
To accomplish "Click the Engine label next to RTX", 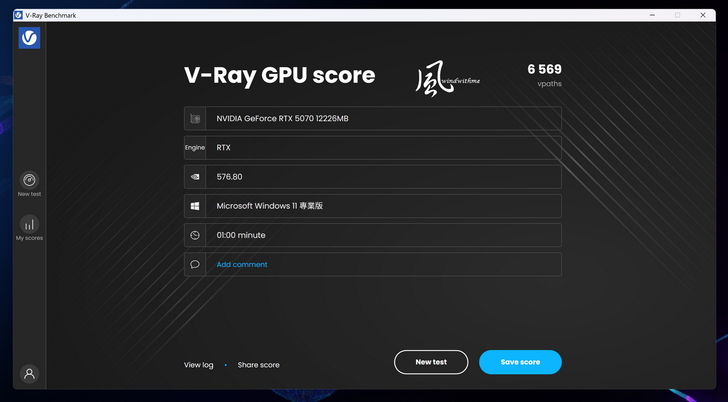I will 195,148.
